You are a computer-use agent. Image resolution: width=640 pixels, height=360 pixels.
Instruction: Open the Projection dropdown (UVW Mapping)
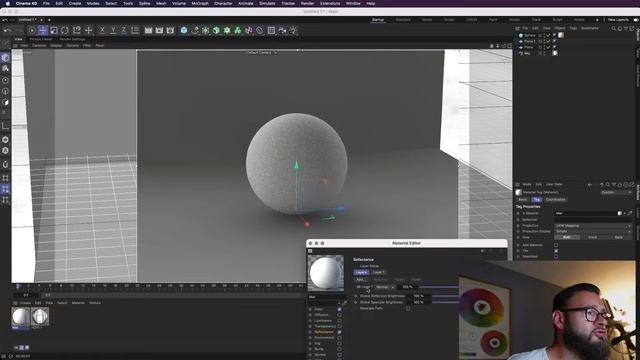[x=593, y=226]
